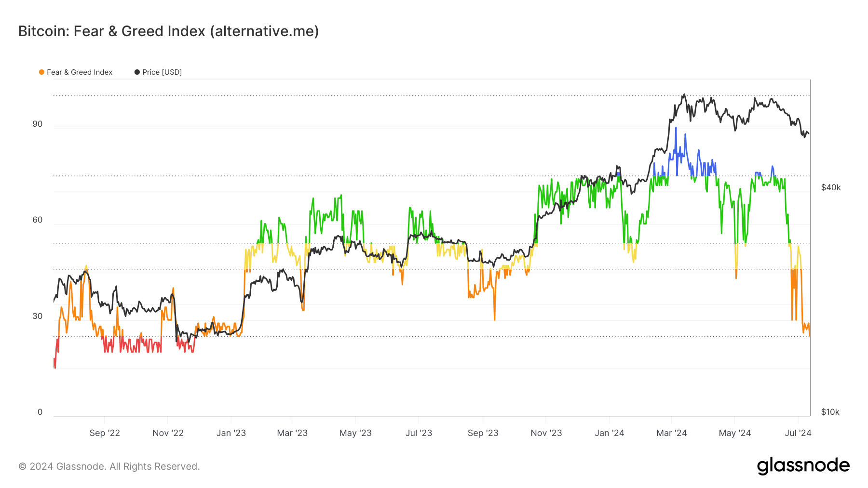Screen dimensions: 868x488
Task: Toggle the Price [USD] legend label
Action: click(162, 72)
